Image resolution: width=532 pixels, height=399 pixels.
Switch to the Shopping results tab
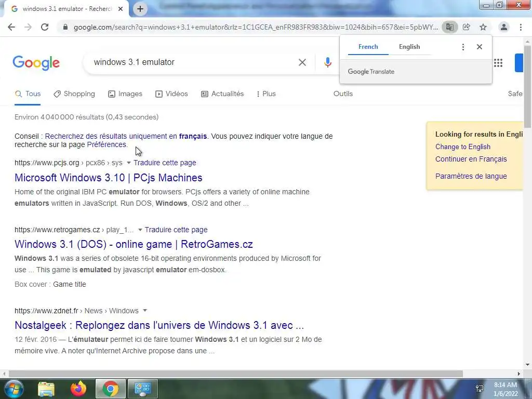click(x=74, y=94)
